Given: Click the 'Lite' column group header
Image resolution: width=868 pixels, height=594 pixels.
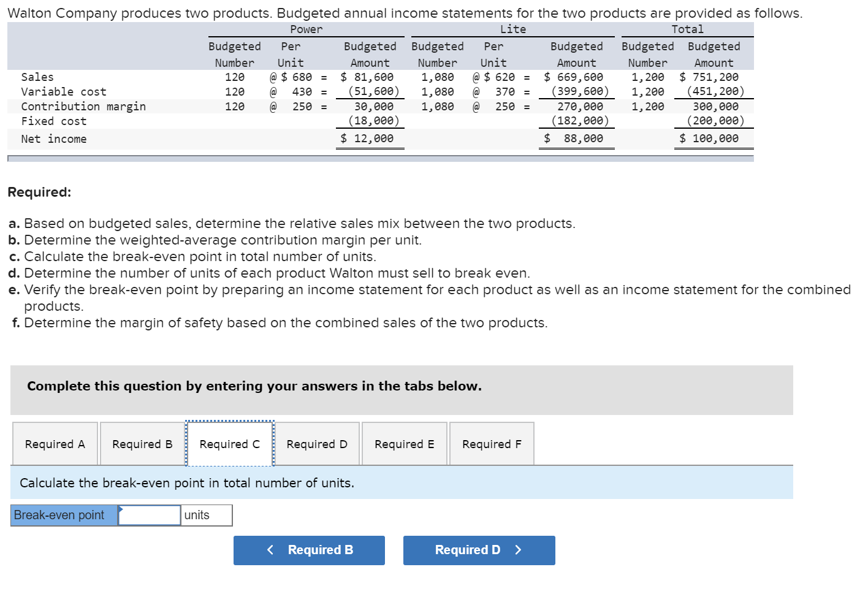Looking at the screenshot, I should pos(513,29).
